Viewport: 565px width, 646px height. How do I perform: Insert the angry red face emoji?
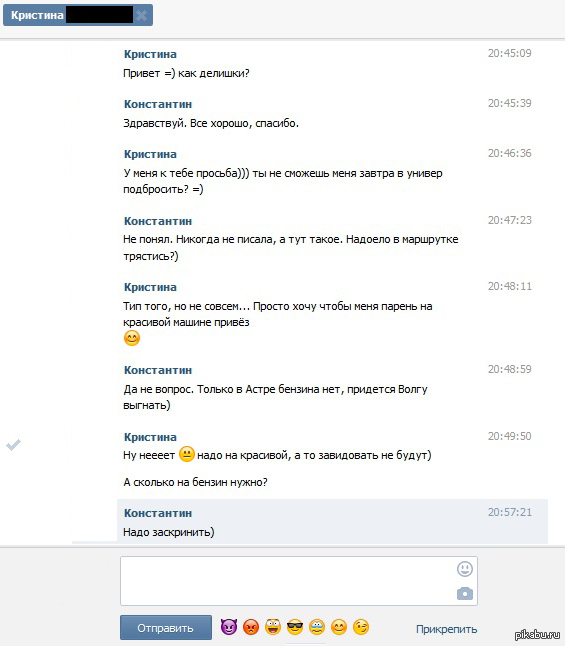click(x=251, y=627)
